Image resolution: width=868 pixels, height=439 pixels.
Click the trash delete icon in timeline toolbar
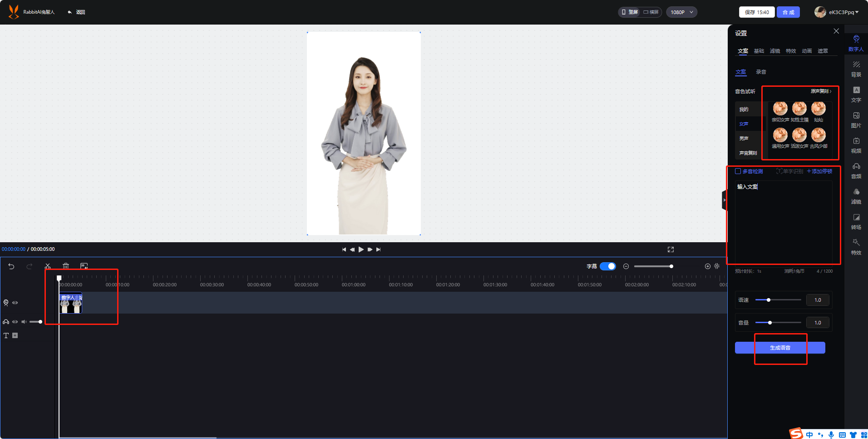click(66, 266)
